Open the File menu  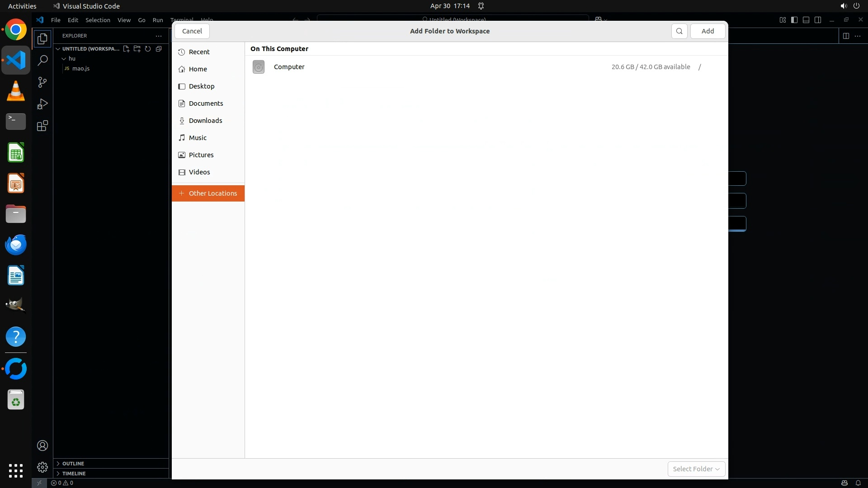click(56, 20)
